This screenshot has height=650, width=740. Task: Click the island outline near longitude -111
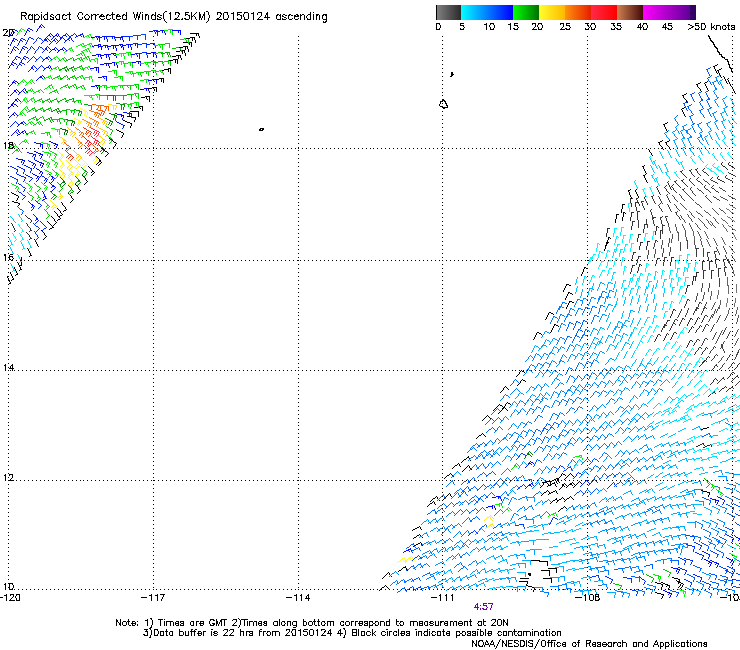[x=443, y=104]
